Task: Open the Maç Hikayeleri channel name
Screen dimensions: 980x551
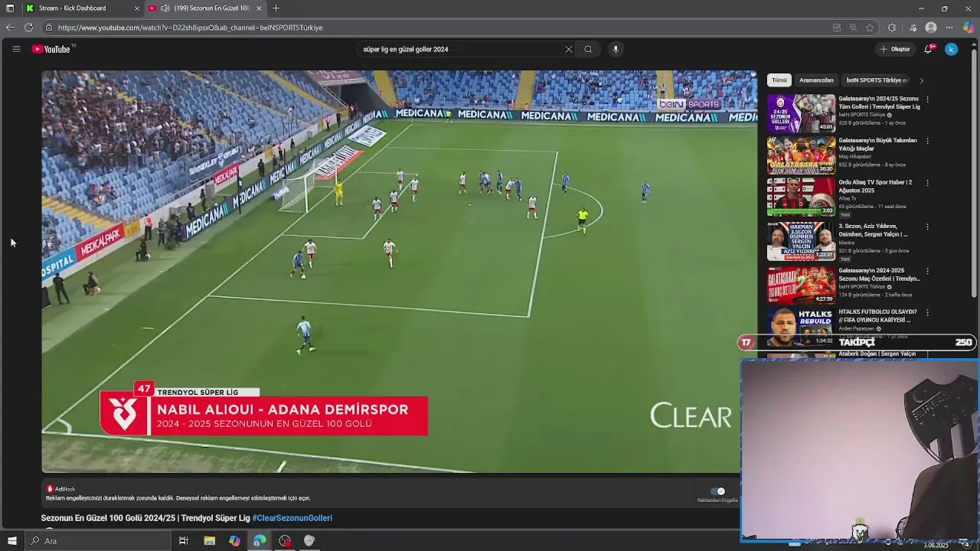Action: 854,157
